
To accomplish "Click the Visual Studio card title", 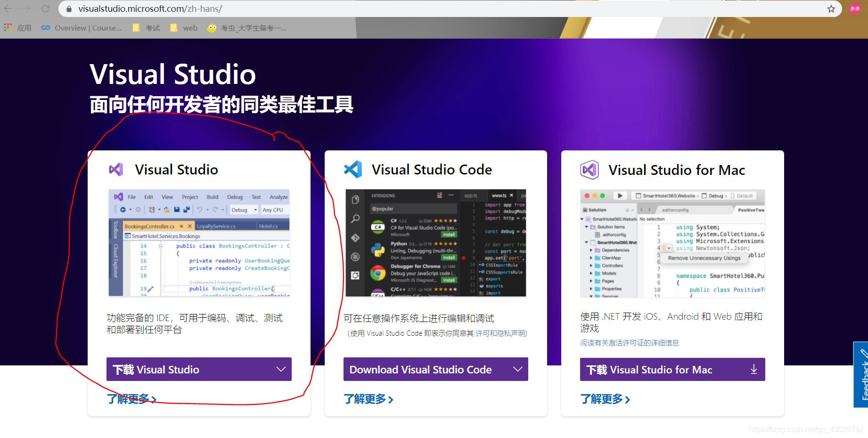I will click(x=176, y=169).
